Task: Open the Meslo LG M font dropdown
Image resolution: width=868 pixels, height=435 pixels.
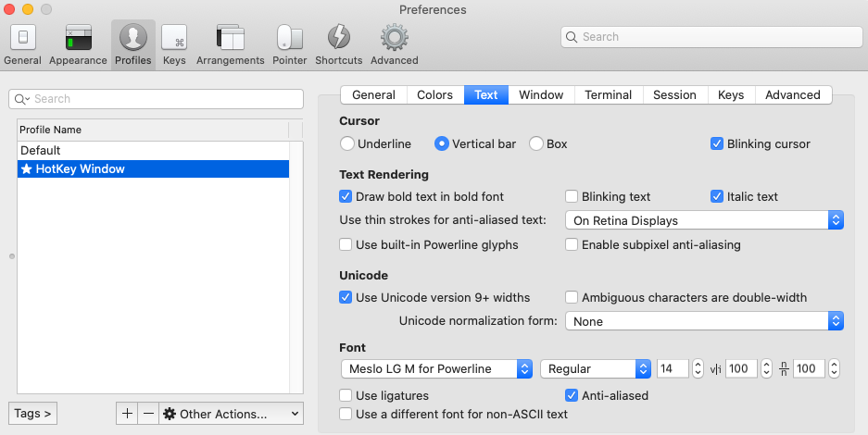Action: point(436,368)
